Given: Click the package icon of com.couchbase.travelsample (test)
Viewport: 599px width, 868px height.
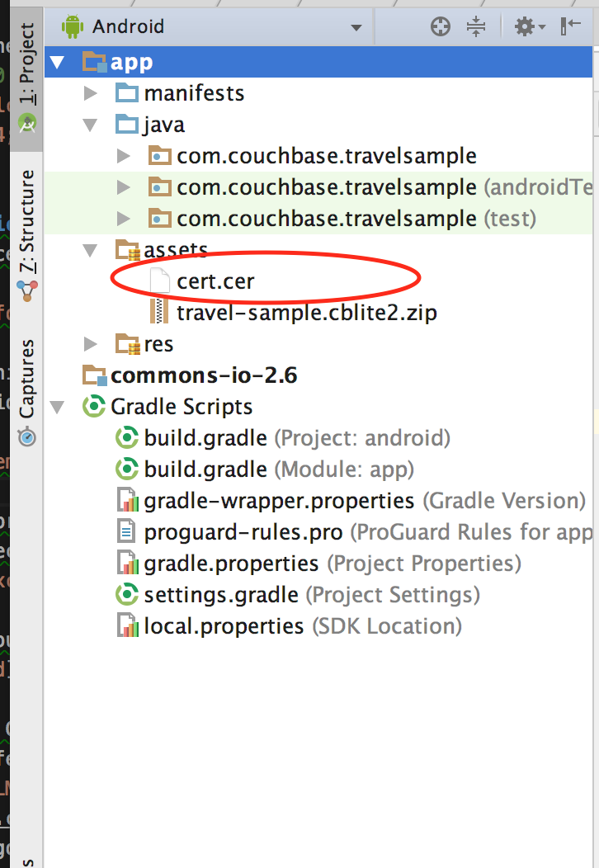Looking at the screenshot, I should pos(159,219).
